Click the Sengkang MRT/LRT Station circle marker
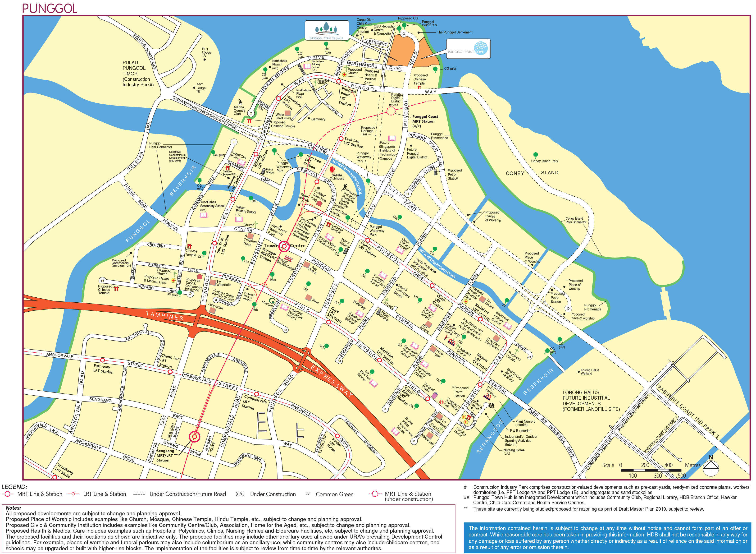 click(x=194, y=437)
